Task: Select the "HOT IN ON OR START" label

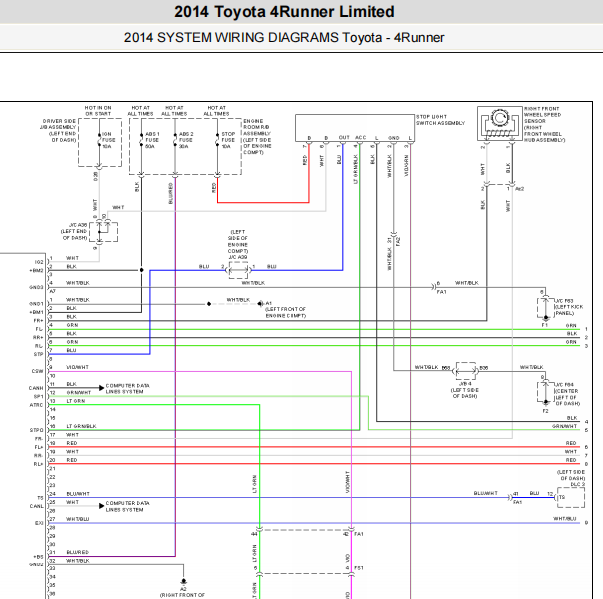Action: pyautogui.click(x=98, y=111)
